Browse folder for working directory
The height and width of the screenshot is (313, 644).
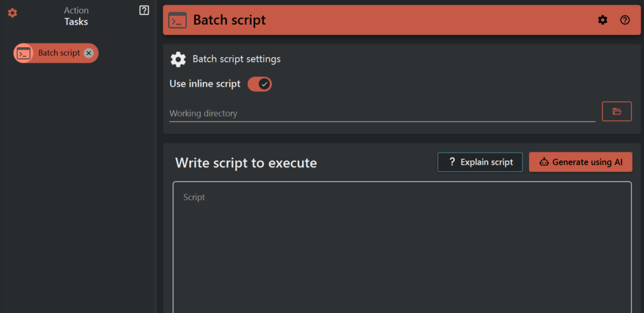617,111
